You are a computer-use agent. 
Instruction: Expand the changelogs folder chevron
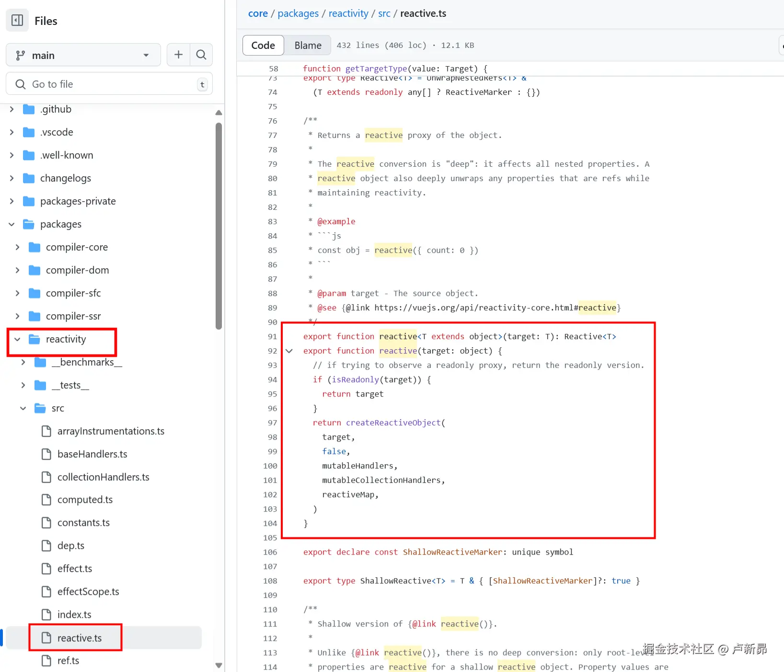click(x=12, y=178)
